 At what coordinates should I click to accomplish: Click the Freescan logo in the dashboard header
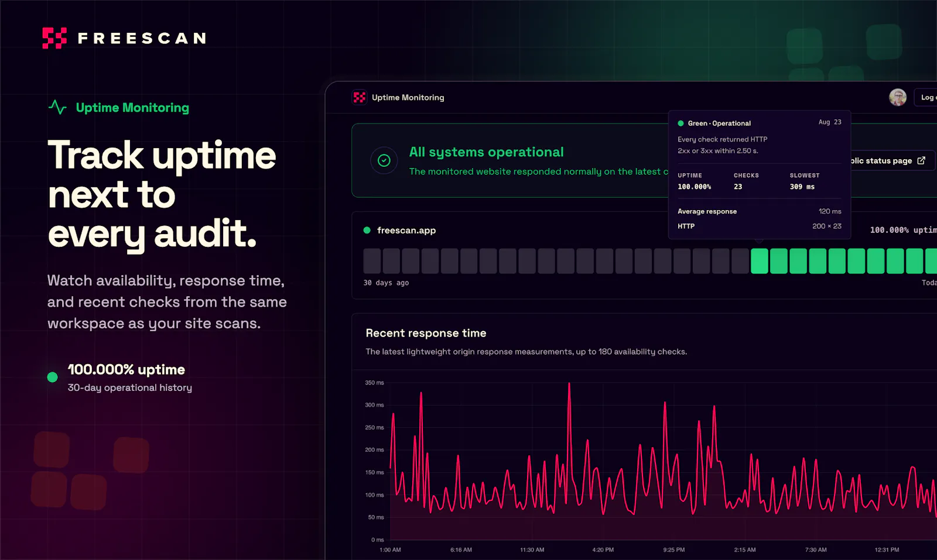pyautogui.click(x=360, y=97)
